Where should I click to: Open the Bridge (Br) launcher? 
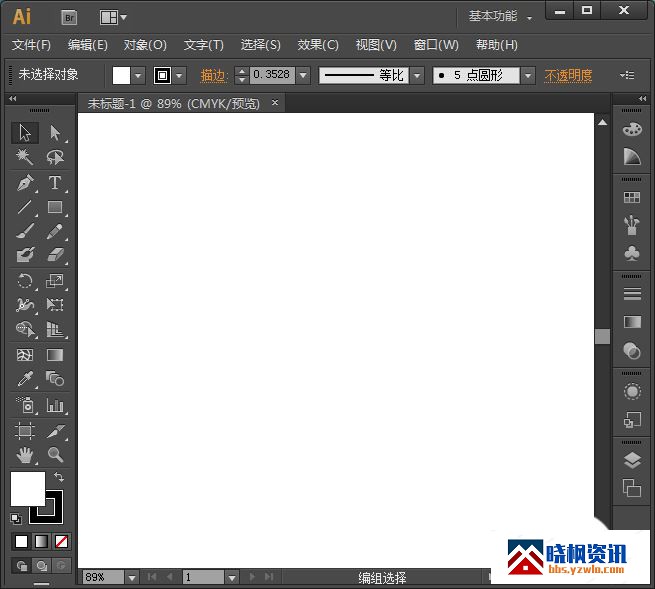pyautogui.click(x=69, y=17)
